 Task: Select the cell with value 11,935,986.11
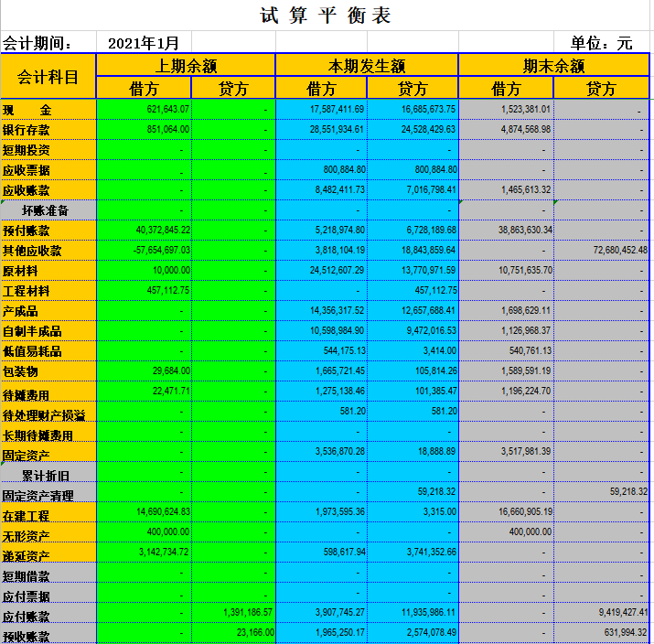[x=413, y=613]
